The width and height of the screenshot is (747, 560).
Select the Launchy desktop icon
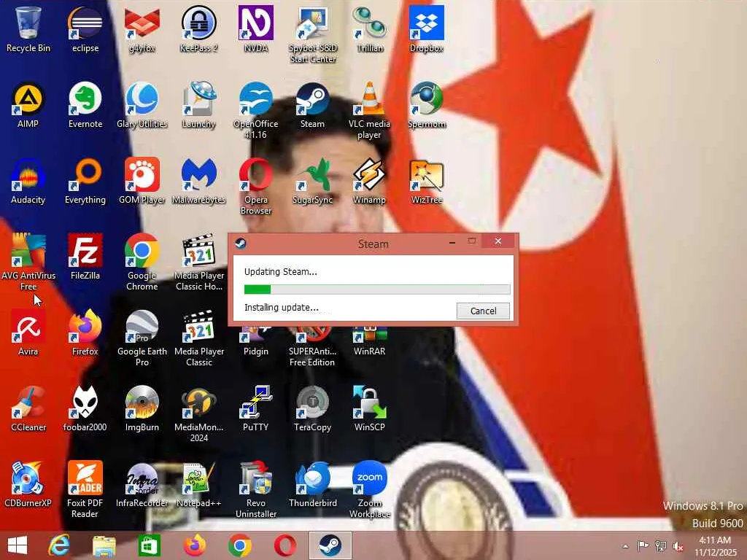(x=198, y=105)
